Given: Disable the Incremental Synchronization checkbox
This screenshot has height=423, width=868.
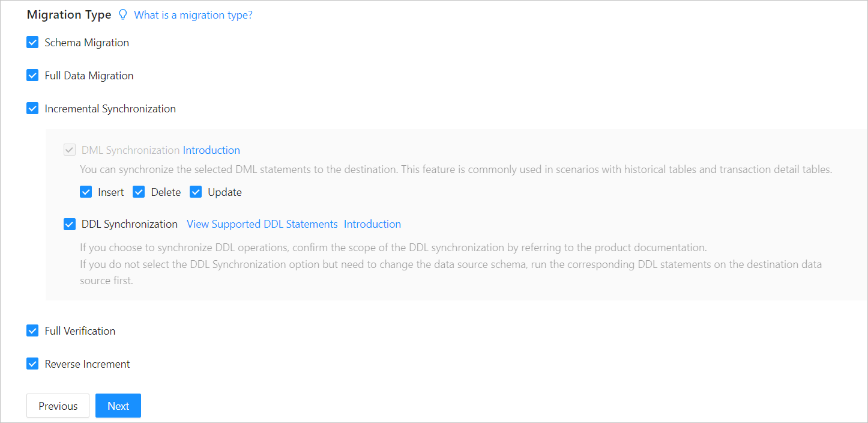Looking at the screenshot, I should coord(32,109).
